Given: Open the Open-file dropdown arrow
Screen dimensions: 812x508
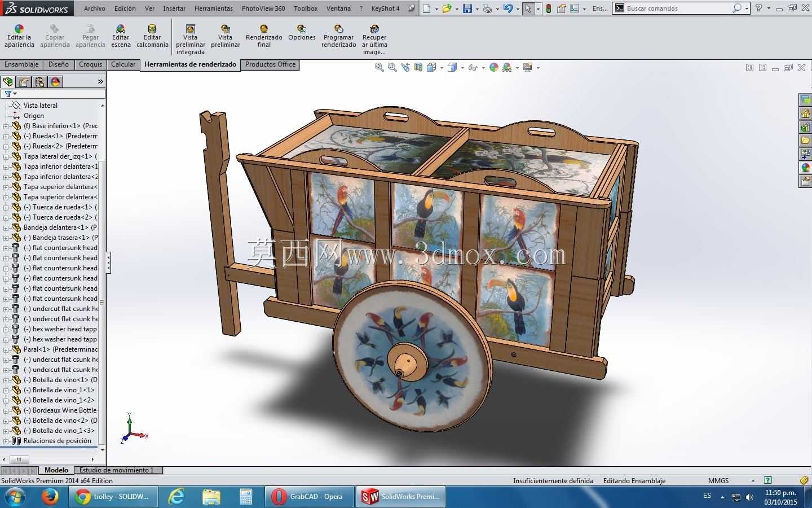Looking at the screenshot, I should 456,8.
